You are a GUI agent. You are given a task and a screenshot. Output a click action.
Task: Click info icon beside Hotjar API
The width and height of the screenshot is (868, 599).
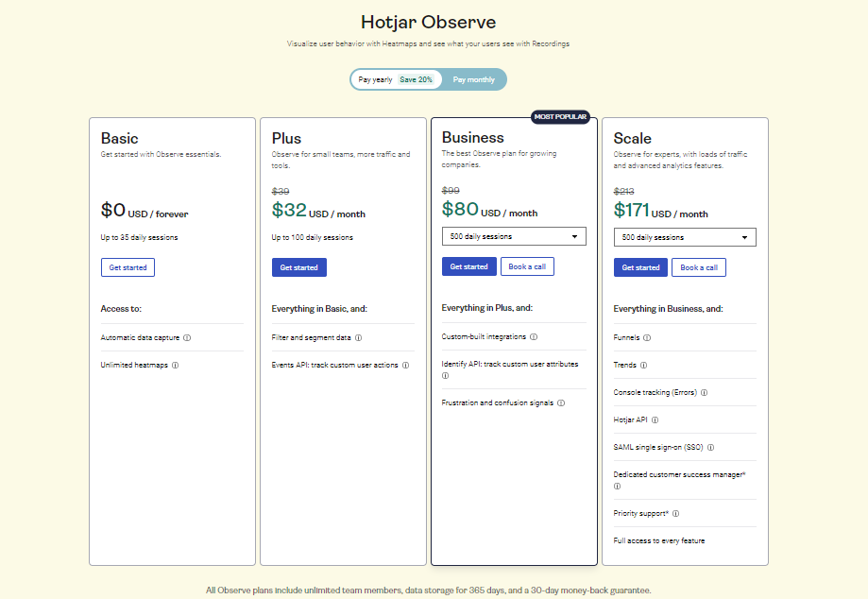coord(655,420)
